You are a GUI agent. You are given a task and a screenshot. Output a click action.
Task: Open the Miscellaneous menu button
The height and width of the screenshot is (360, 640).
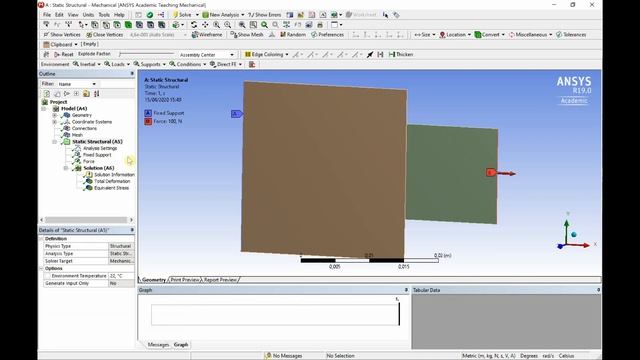[530, 35]
